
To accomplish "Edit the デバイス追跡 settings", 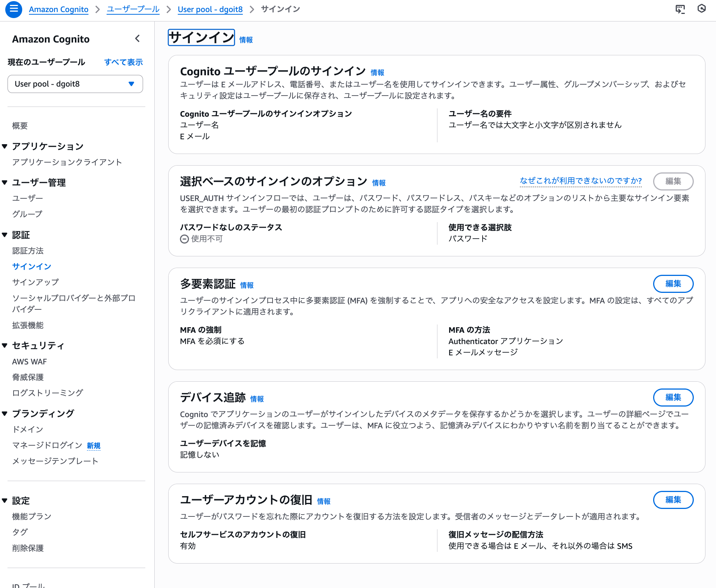I will point(673,397).
